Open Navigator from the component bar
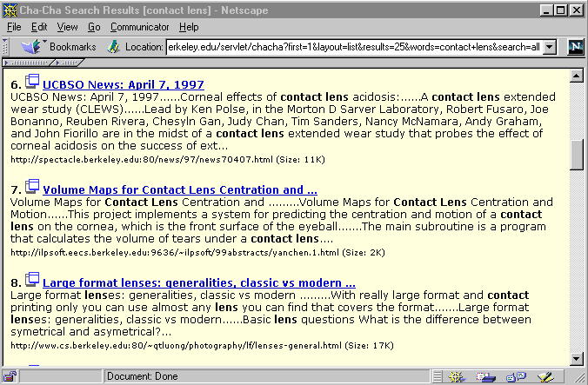The width and height of the screenshot is (588, 385). click(458, 376)
